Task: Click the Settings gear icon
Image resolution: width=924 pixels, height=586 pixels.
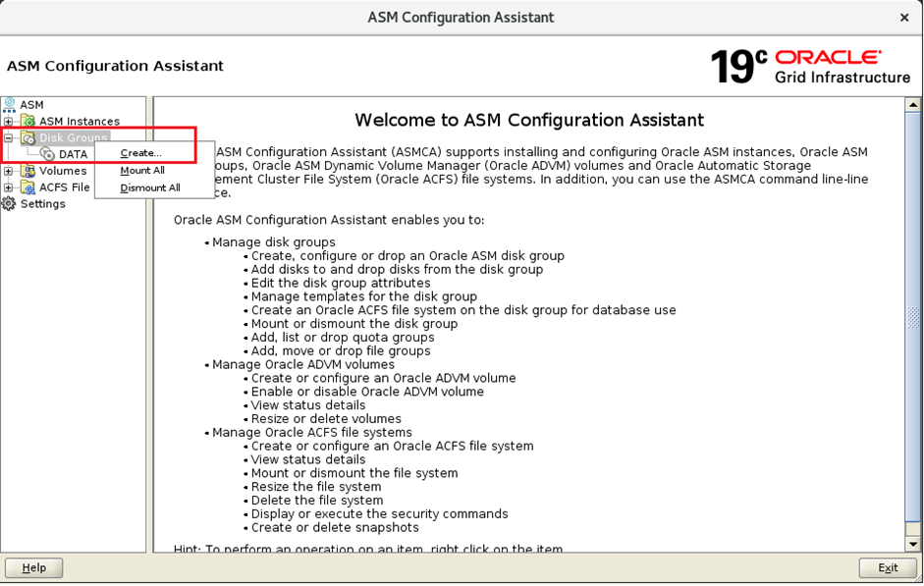Action: [x=9, y=204]
